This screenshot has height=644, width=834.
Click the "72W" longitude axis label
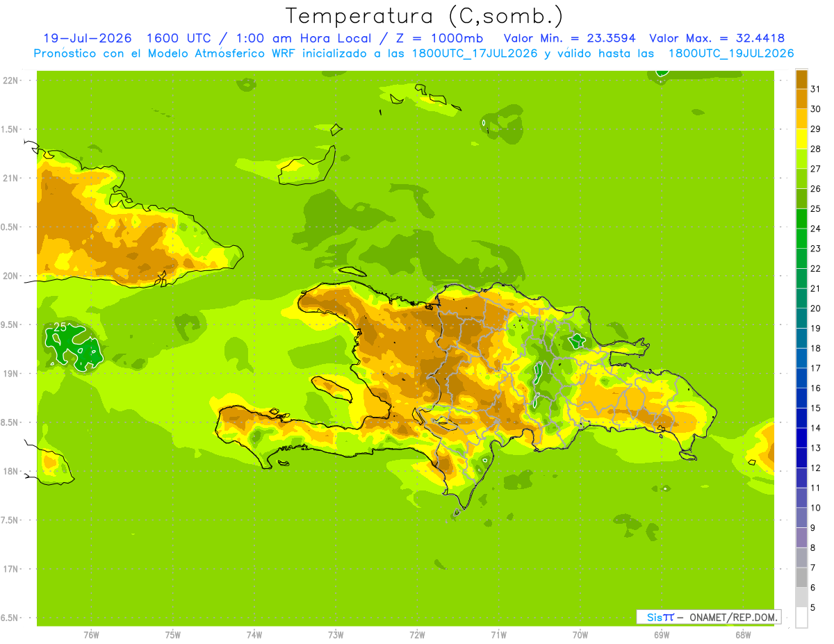(417, 635)
